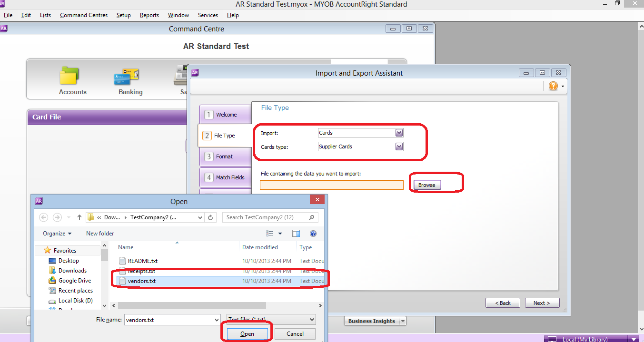This screenshot has height=342, width=644.
Task: Click the New folder button
Action: pyautogui.click(x=100, y=234)
